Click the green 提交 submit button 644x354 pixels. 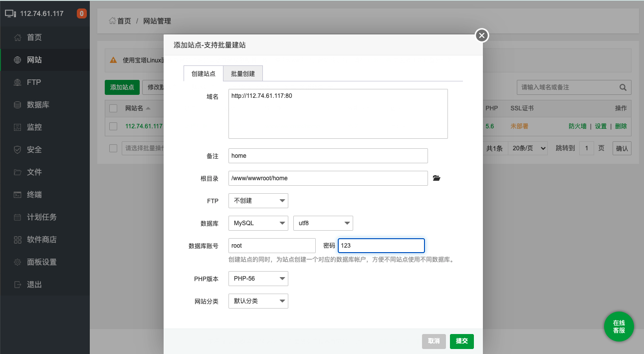click(x=462, y=341)
